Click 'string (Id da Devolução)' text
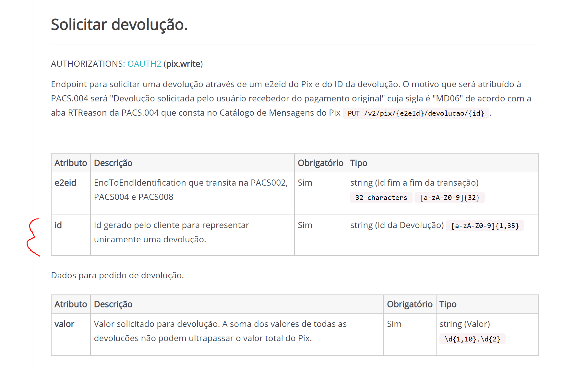 pyautogui.click(x=397, y=225)
